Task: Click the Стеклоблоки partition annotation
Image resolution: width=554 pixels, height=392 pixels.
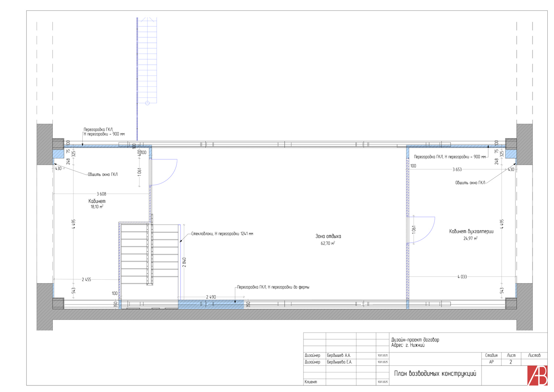Action: coord(222,234)
